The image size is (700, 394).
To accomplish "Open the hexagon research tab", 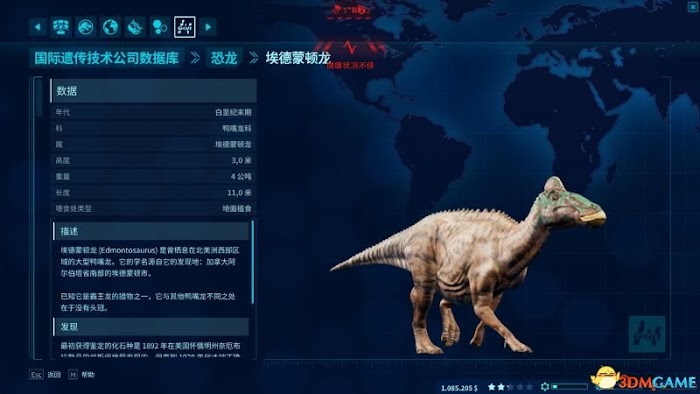I will click(x=159, y=27).
